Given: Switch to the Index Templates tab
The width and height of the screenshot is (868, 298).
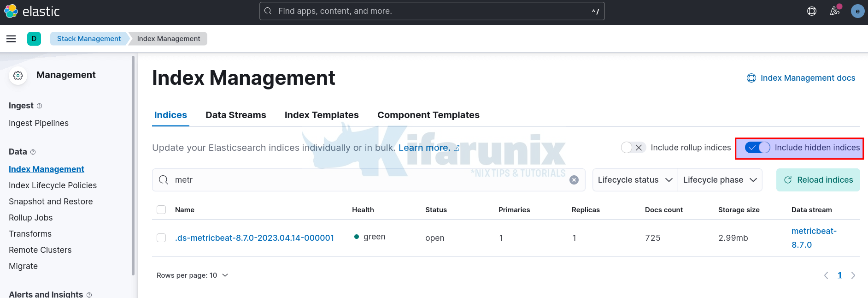Looking at the screenshot, I should point(322,115).
